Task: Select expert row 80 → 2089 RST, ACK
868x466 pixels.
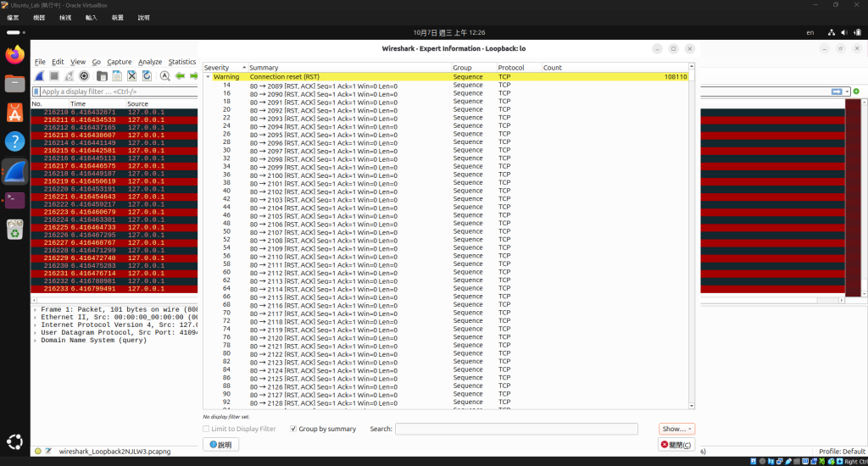Action: [x=446, y=86]
